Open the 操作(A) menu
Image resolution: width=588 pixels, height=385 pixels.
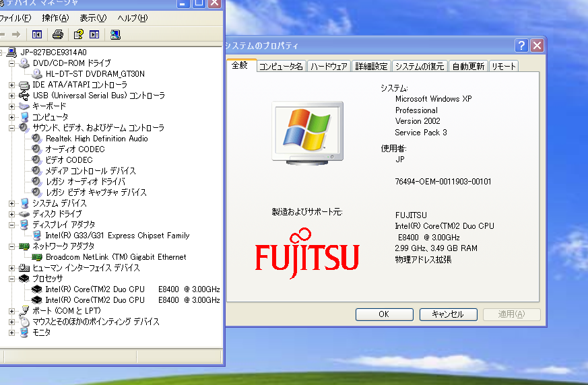coord(55,18)
